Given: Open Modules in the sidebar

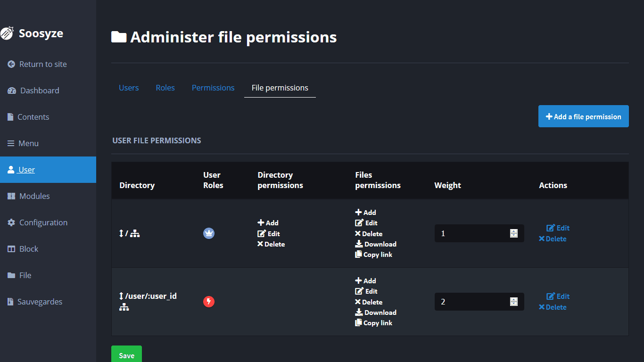Looking at the screenshot, I should tap(34, 196).
